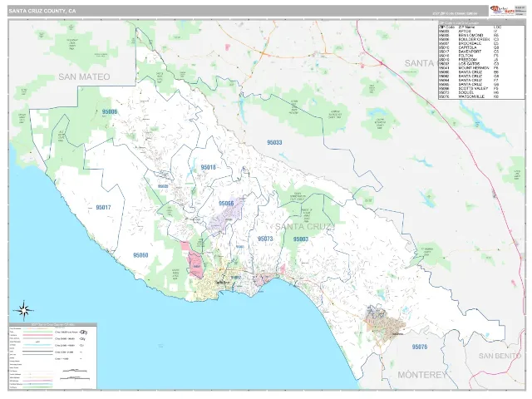Click the 95018 ZIP code label
Screen dimensions: 532x399
pos(208,167)
